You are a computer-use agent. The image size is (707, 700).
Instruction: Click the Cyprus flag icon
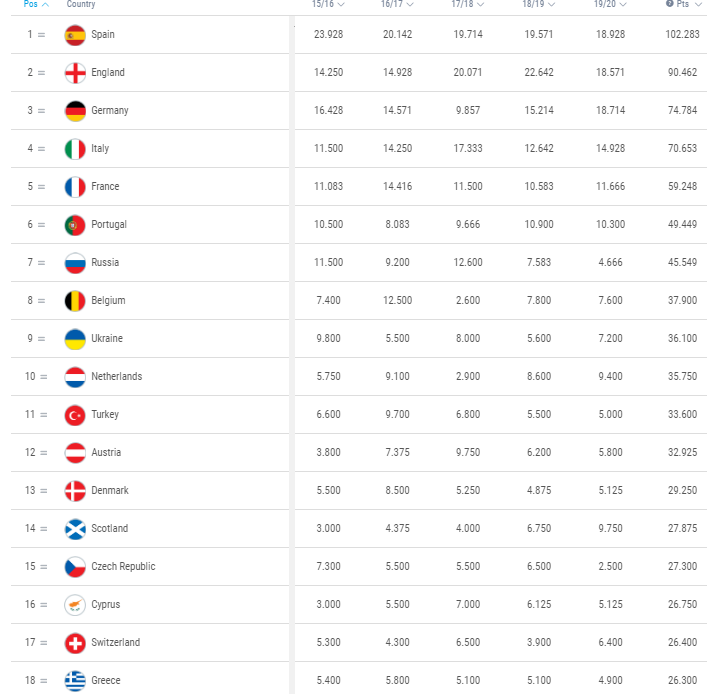point(75,605)
